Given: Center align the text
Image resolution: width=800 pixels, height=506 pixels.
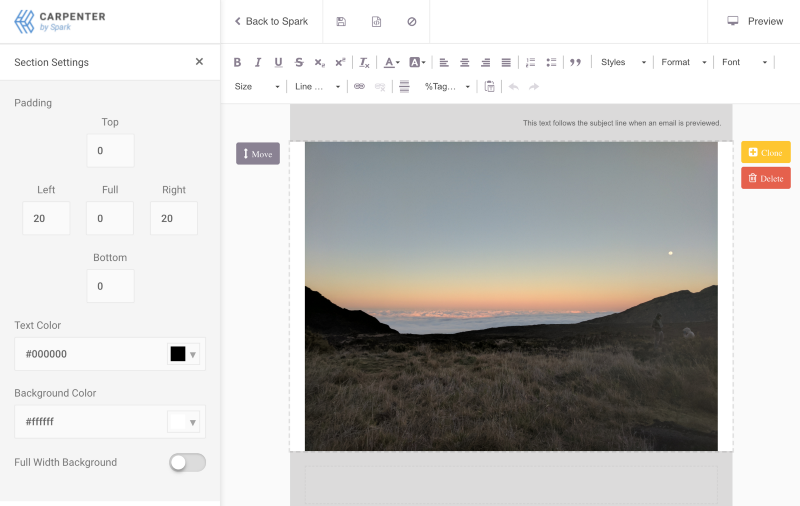Looking at the screenshot, I should [464, 62].
